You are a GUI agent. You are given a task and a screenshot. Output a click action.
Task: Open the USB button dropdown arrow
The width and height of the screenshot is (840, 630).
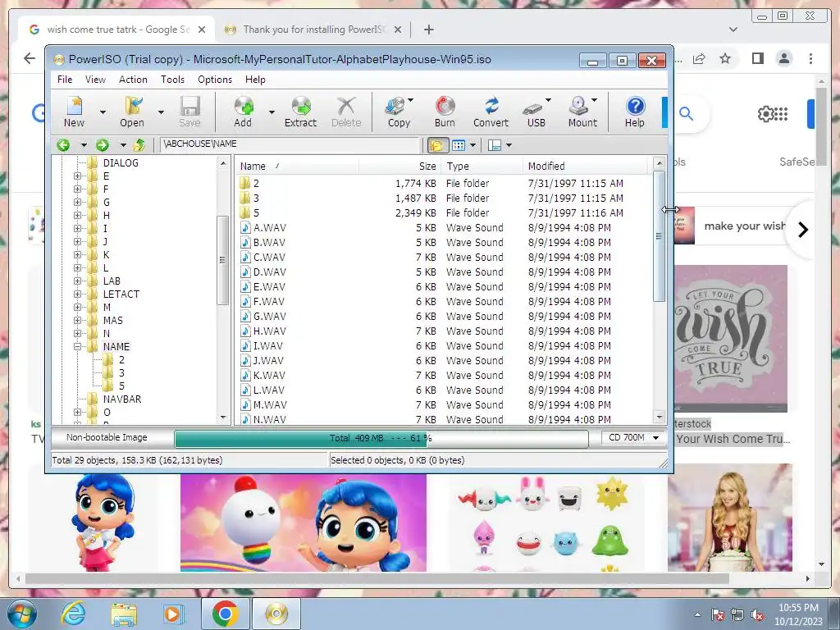click(548, 100)
